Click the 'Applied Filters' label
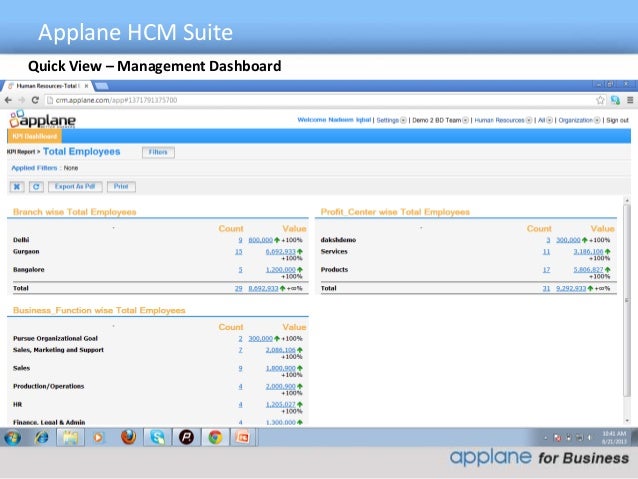638x479 pixels. click(34, 168)
